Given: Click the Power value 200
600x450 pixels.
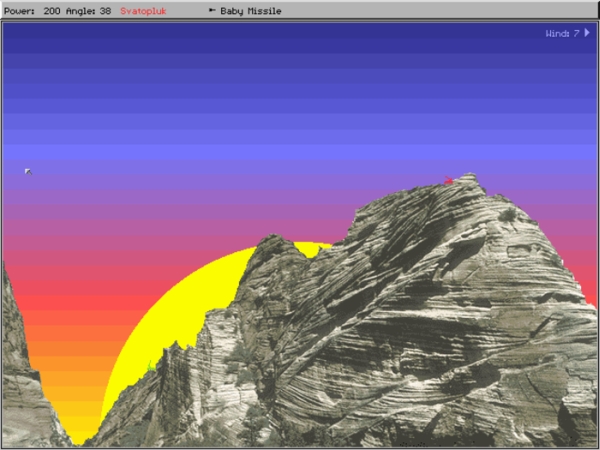Looking at the screenshot, I should [52, 11].
